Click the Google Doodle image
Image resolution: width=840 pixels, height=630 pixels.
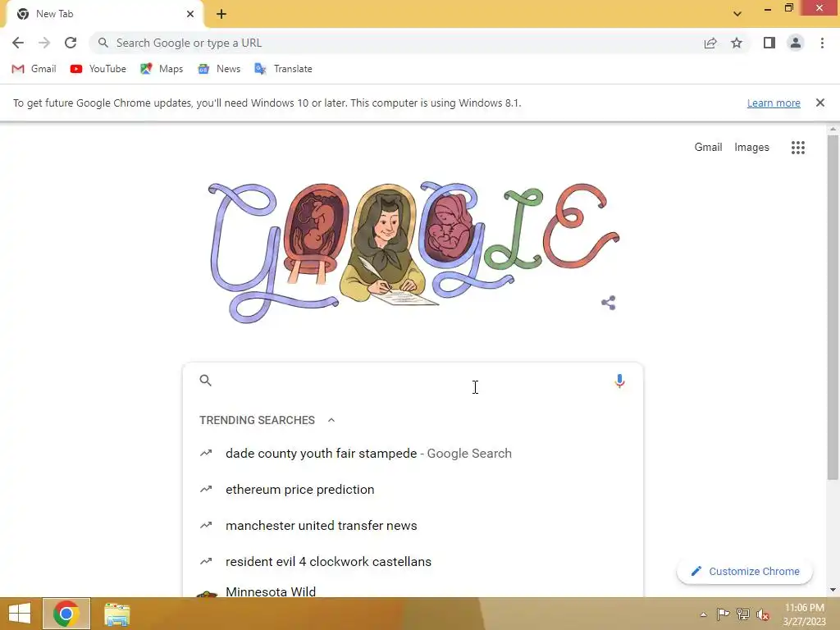point(413,252)
